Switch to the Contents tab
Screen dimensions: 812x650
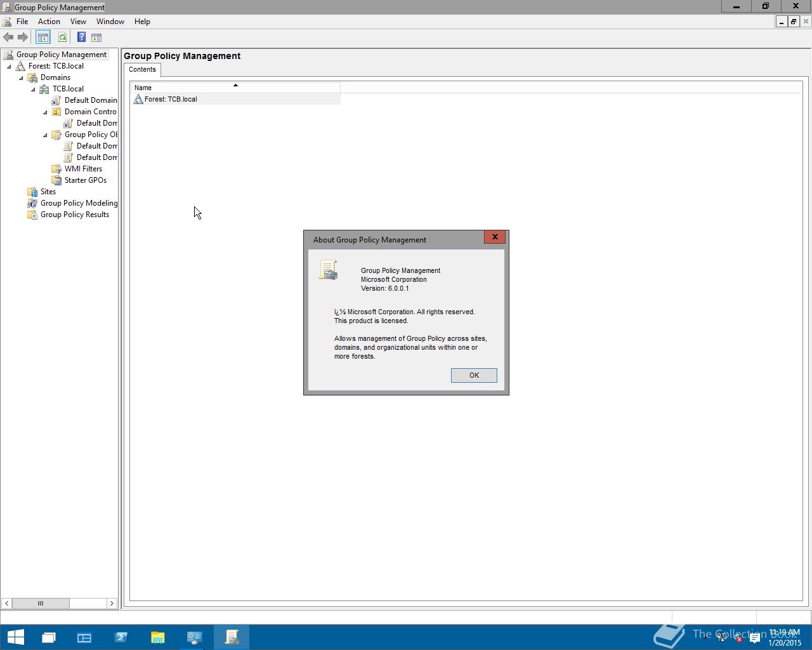pyautogui.click(x=142, y=69)
